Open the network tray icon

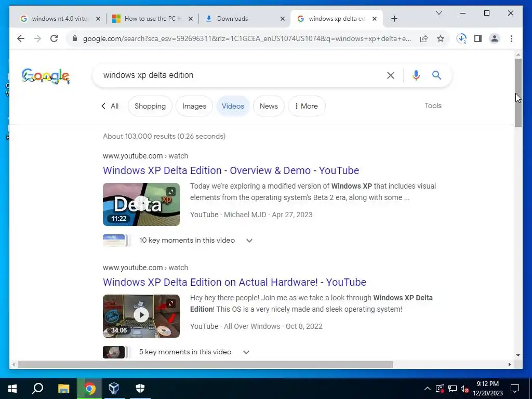453,389
